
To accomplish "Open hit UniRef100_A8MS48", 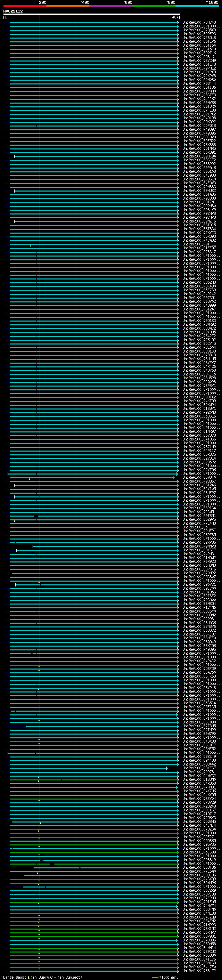I will (x=199, y=23).
